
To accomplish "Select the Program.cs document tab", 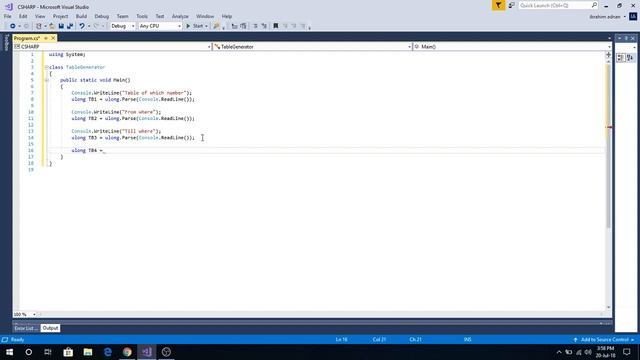I will tap(27, 38).
